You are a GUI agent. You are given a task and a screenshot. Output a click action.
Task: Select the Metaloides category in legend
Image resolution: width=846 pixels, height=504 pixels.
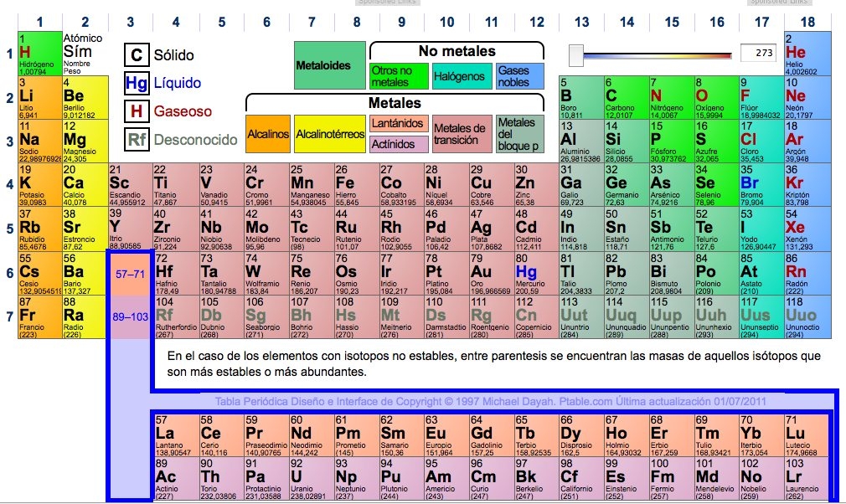(329, 65)
